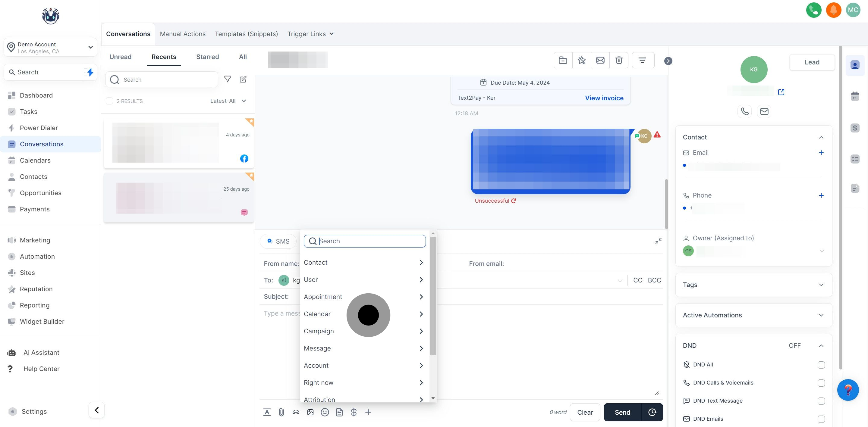The height and width of the screenshot is (427, 868).
Task: Expand the Tags section
Action: pyautogui.click(x=821, y=285)
